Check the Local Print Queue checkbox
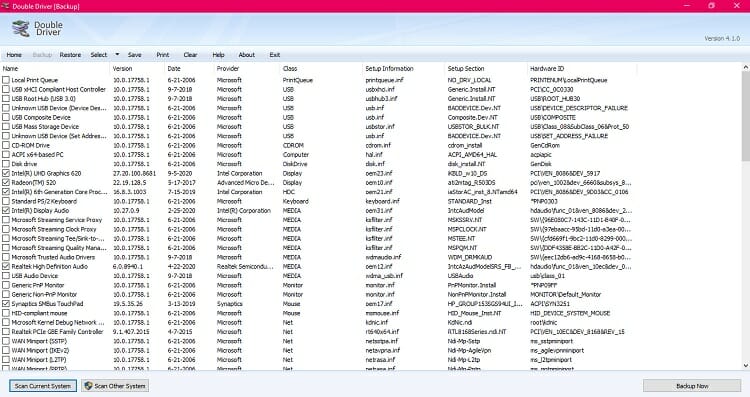 6,80
